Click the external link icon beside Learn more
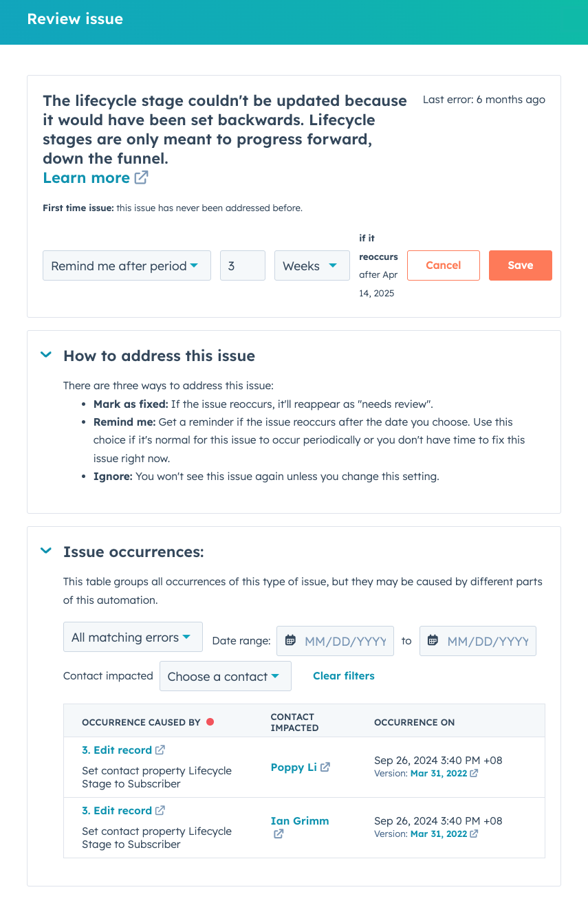The image size is (588, 914). click(140, 177)
